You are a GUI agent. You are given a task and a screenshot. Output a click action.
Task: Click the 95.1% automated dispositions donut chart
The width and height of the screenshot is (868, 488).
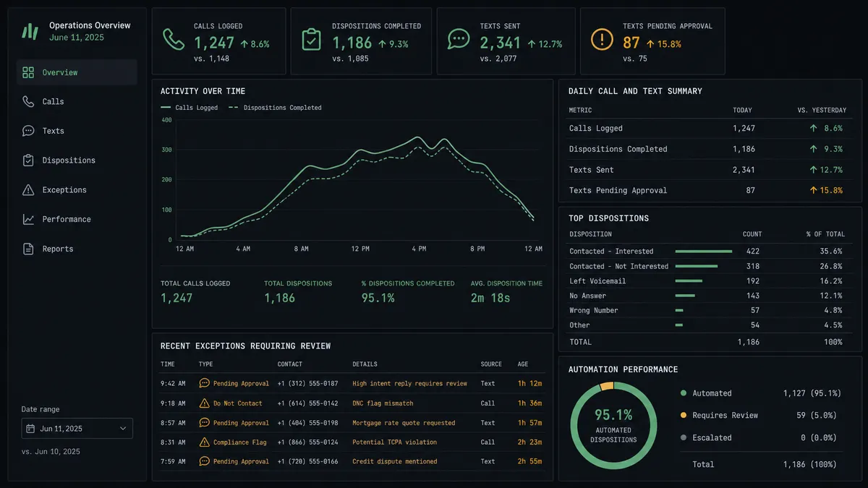click(x=613, y=425)
